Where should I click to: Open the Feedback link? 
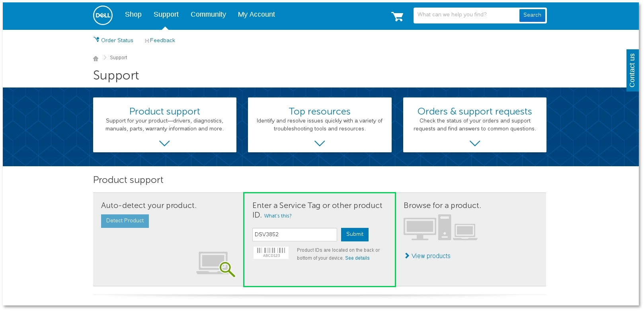162,40
